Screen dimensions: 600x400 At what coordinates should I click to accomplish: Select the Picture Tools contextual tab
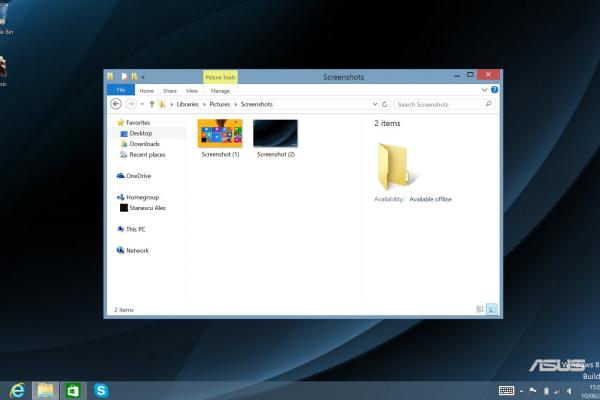click(220, 77)
